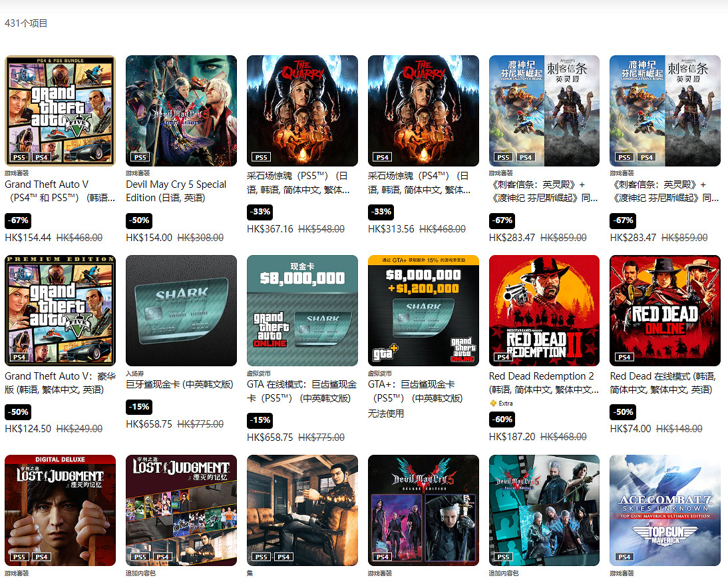Click the PS4 tag on Red Dead Online cover
The image size is (728, 578).
click(x=624, y=358)
